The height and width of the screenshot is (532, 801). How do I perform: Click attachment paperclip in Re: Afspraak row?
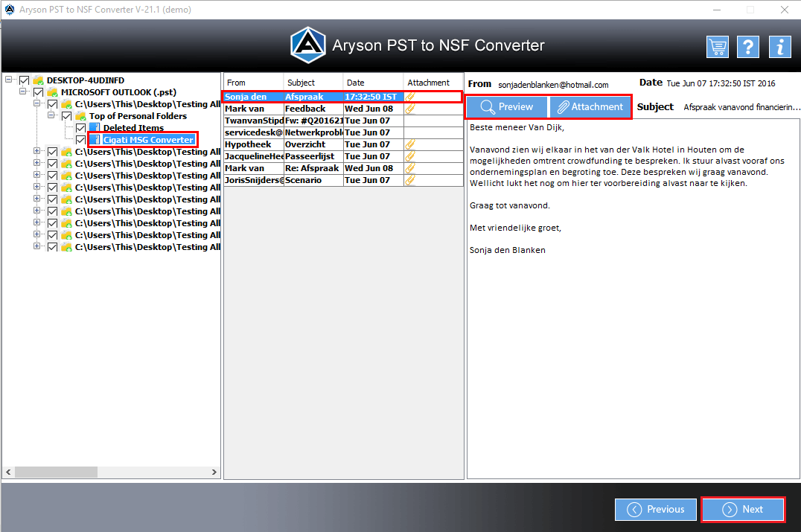(x=409, y=168)
